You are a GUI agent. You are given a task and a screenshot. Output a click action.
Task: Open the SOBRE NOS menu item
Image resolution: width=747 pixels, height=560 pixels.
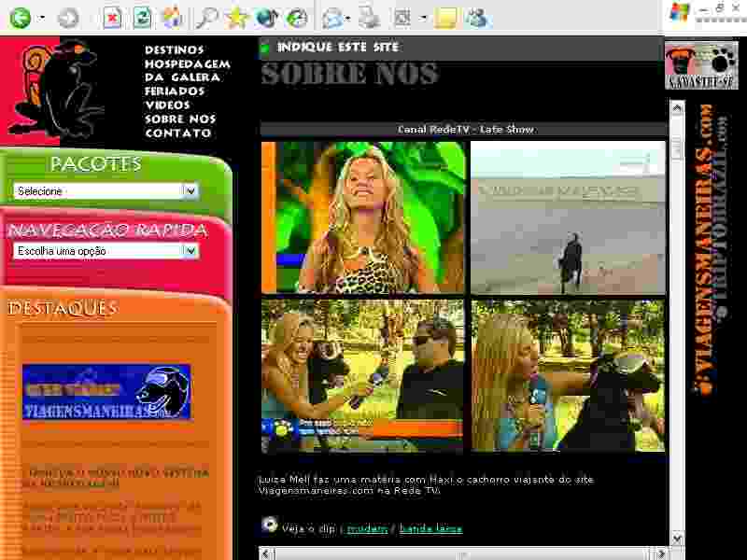pos(180,119)
